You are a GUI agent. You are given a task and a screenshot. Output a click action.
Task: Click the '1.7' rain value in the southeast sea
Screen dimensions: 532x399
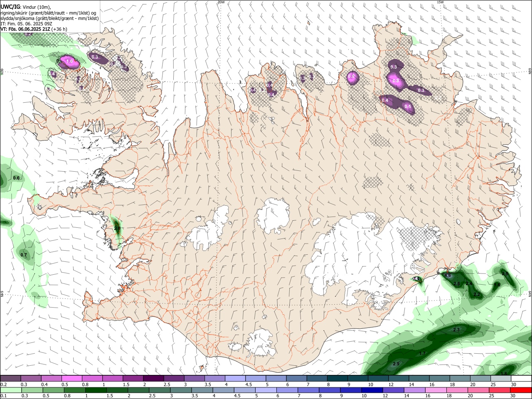422,353
